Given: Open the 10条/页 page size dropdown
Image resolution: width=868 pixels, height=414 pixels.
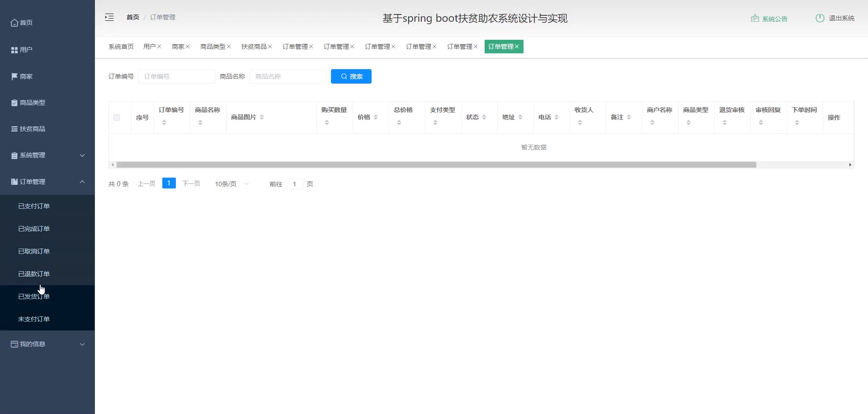Looking at the screenshot, I should click(x=231, y=184).
